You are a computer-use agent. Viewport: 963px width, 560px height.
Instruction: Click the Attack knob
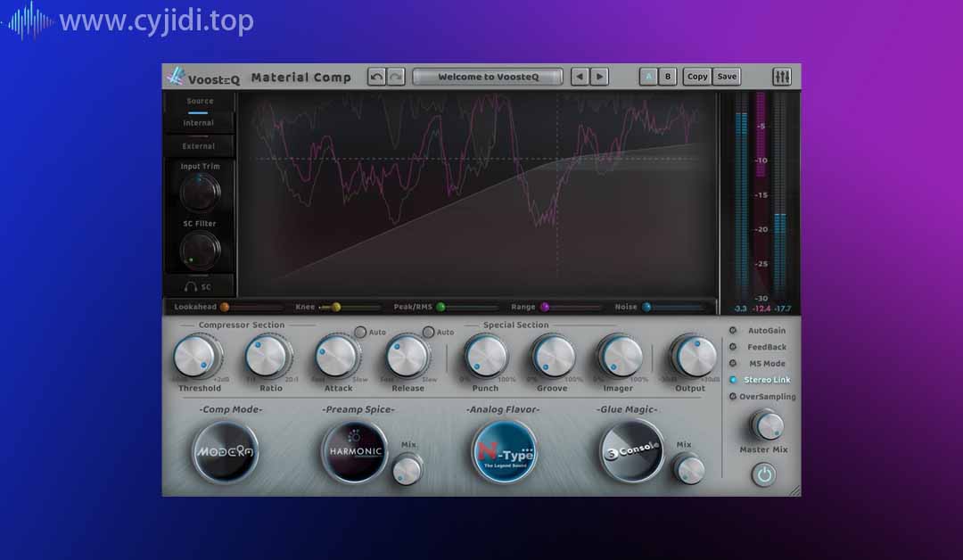click(x=337, y=356)
